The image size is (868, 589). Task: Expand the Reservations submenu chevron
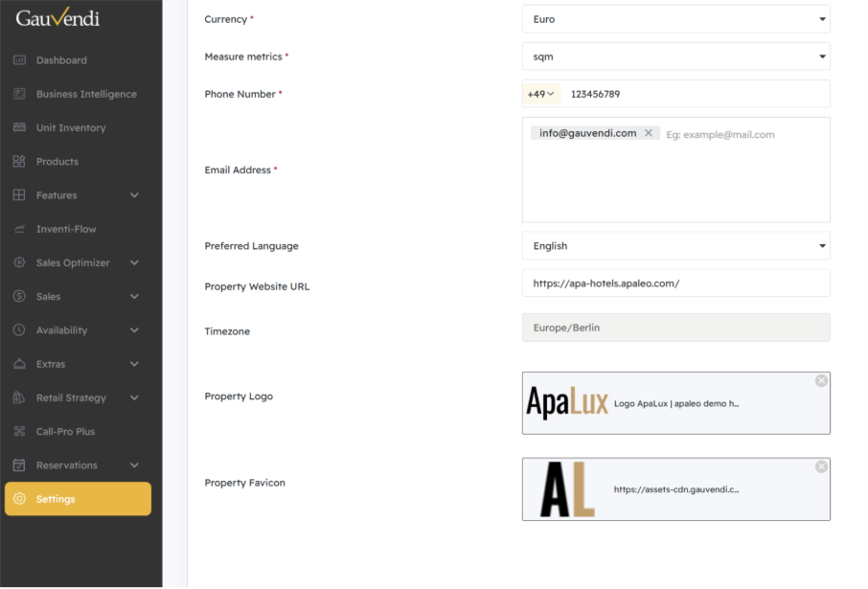pos(134,465)
